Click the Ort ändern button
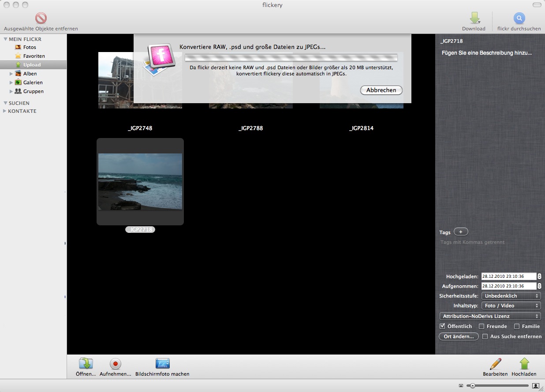This screenshot has height=392, width=545. tap(459, 336)
